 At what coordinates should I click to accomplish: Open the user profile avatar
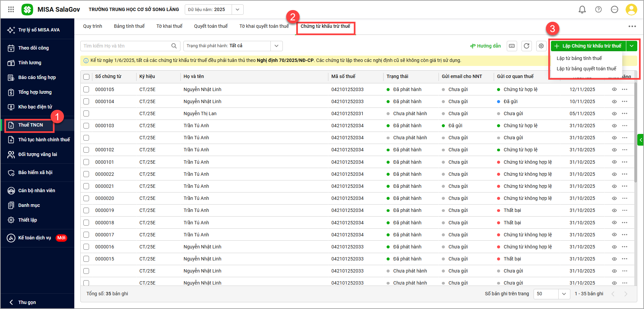tap(631, 10)
